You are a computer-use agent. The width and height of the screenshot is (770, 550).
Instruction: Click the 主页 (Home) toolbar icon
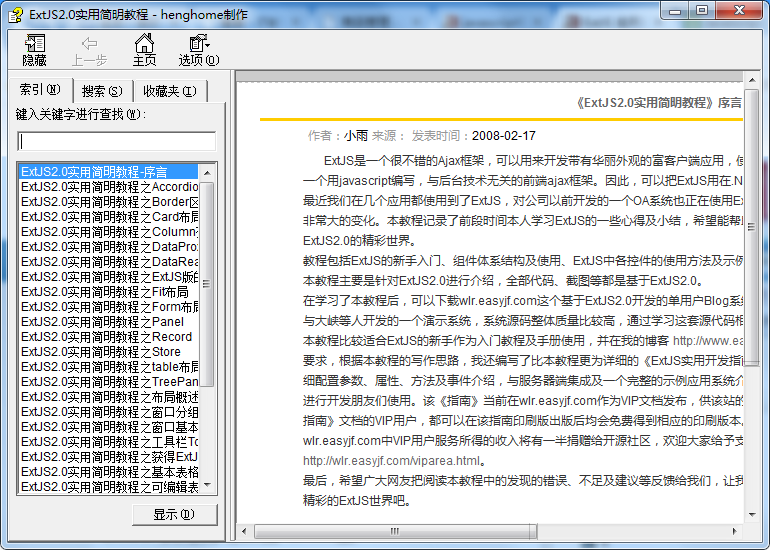click(x=145, y=49)
